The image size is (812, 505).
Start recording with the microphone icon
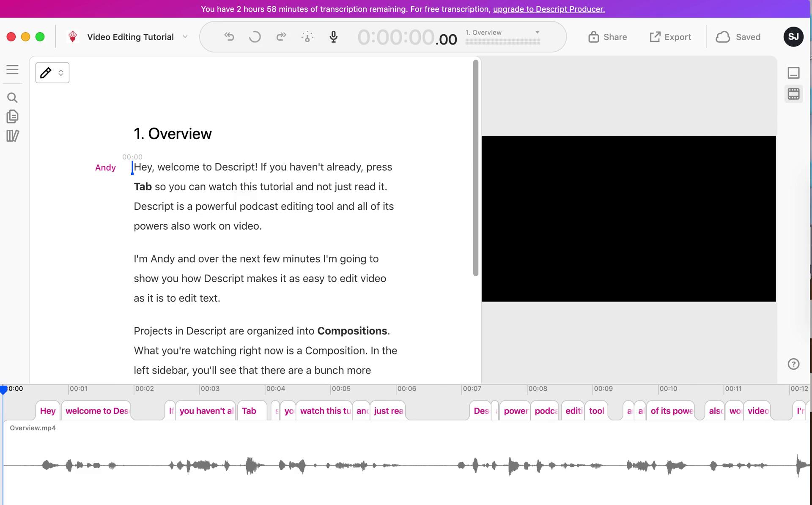(334, 37)
